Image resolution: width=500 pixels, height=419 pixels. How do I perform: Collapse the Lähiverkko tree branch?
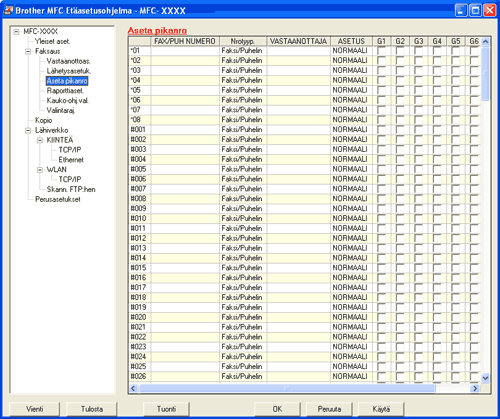click(28, 130)
